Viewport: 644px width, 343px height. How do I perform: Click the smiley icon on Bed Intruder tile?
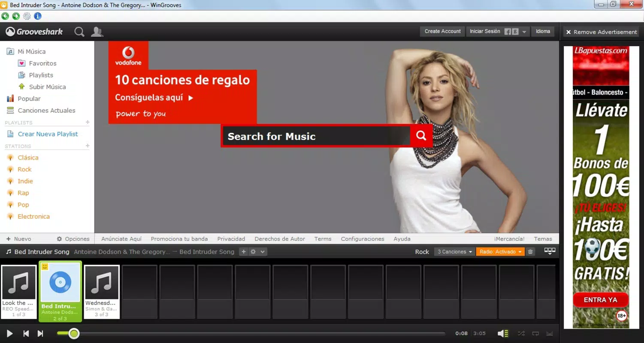coord(45,267)
